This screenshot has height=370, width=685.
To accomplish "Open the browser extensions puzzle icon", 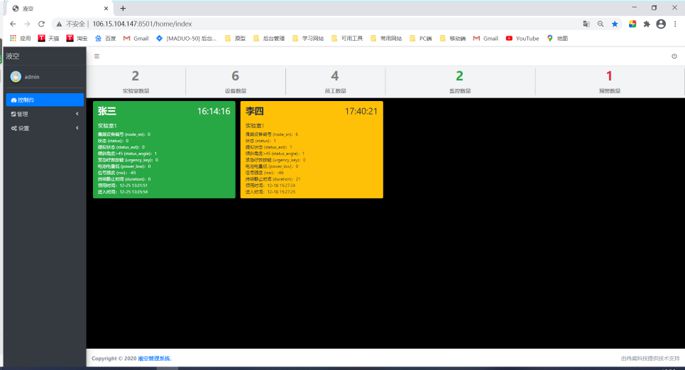I will (647, 24).
